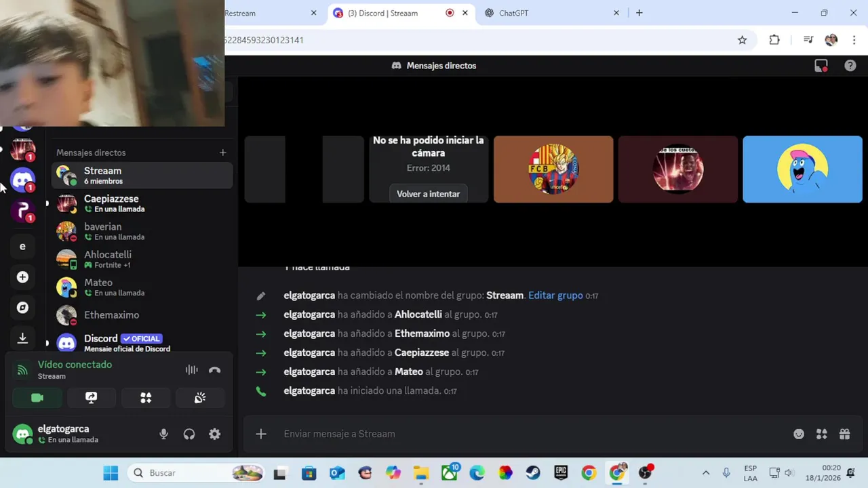868x488 pixels.
Task: Open the discover servers compass icon
Action: pos(22,308)
